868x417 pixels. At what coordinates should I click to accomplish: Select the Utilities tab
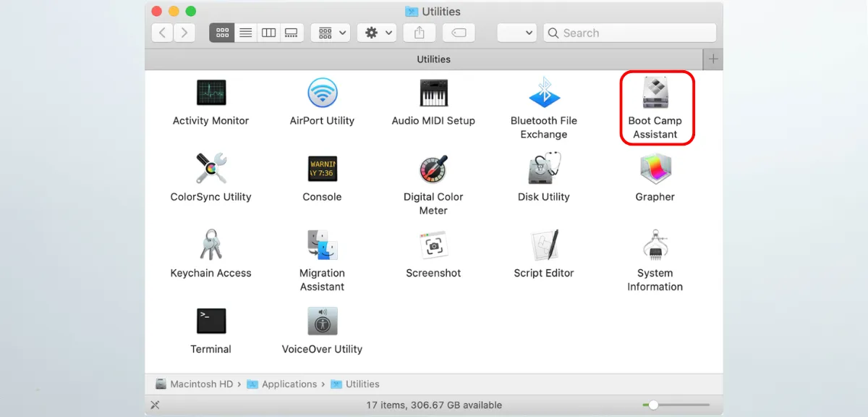pyautogui.click(x=433, y=59)
